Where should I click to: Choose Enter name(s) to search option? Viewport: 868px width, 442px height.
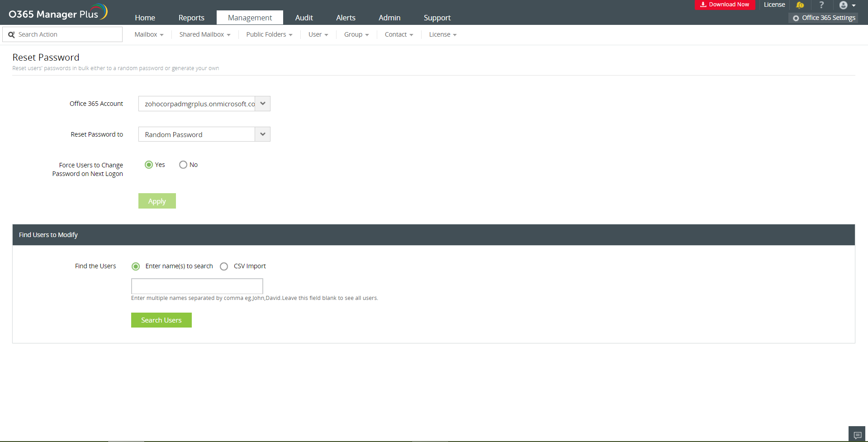(x=136, y=266)
